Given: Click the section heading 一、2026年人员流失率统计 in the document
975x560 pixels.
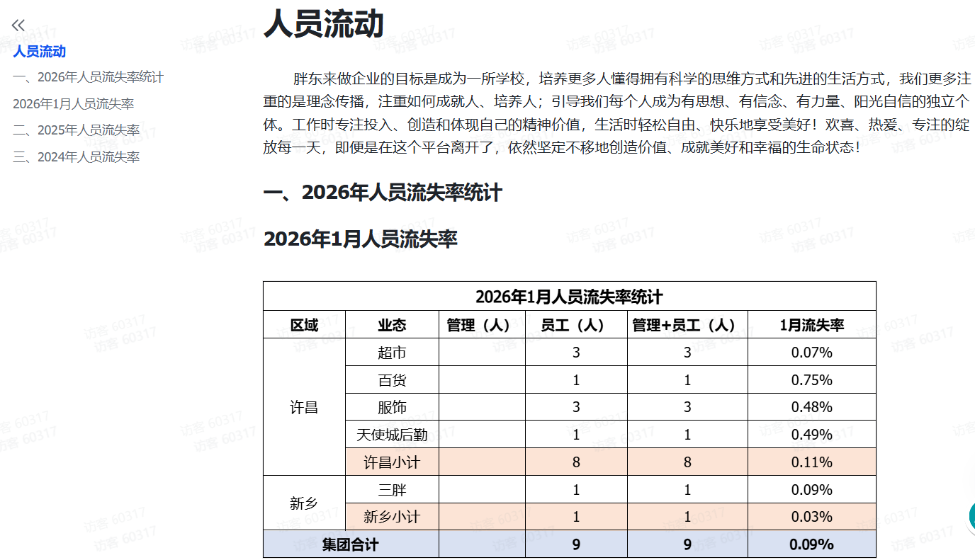Looking at the screenshot, I should [383, 193].
